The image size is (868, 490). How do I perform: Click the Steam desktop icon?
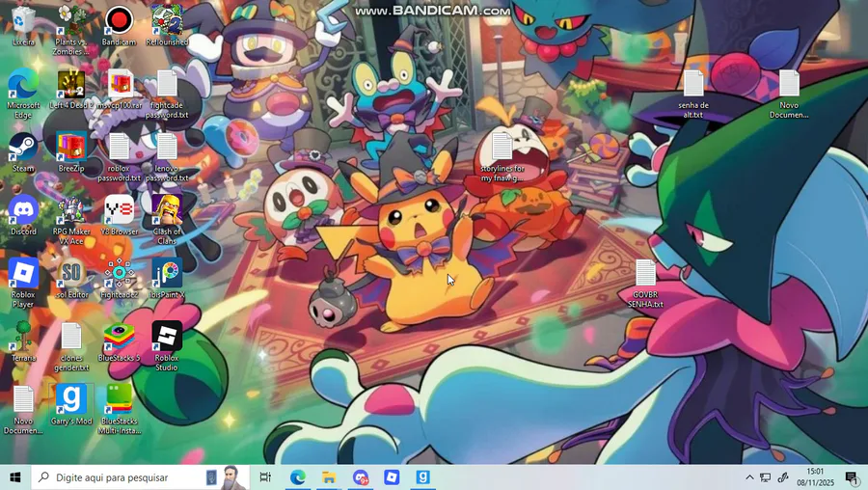pos(23,152)
